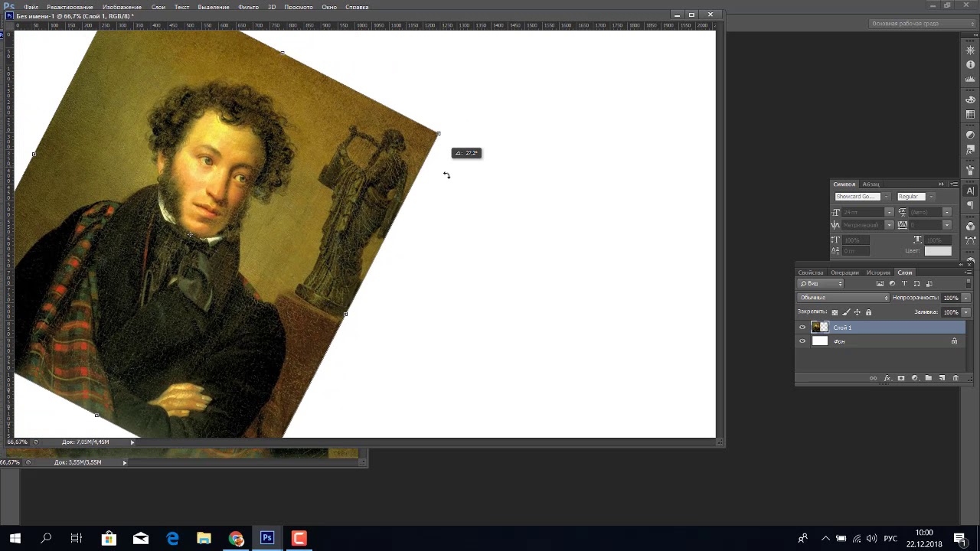Expand document info arrow in status bar
Image resolution: width=980 pixels, height=551 pixels.
coord(132,442)
